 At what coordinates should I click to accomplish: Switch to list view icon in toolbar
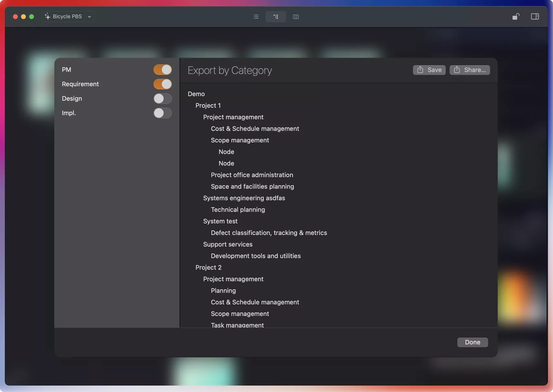click(x=256, y=17)
